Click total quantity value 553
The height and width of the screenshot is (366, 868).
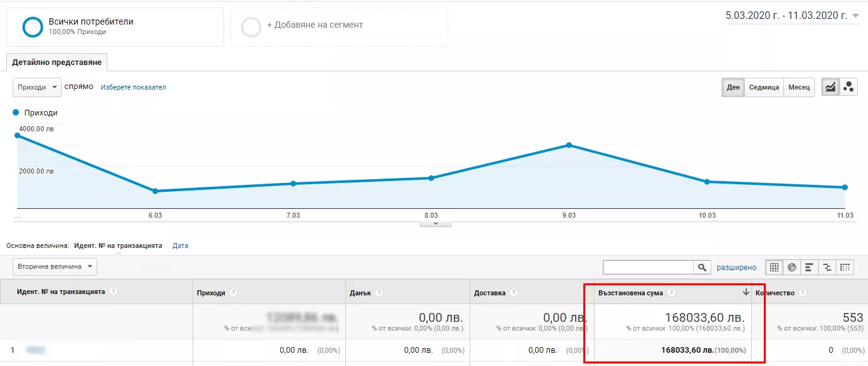[853, 317]
